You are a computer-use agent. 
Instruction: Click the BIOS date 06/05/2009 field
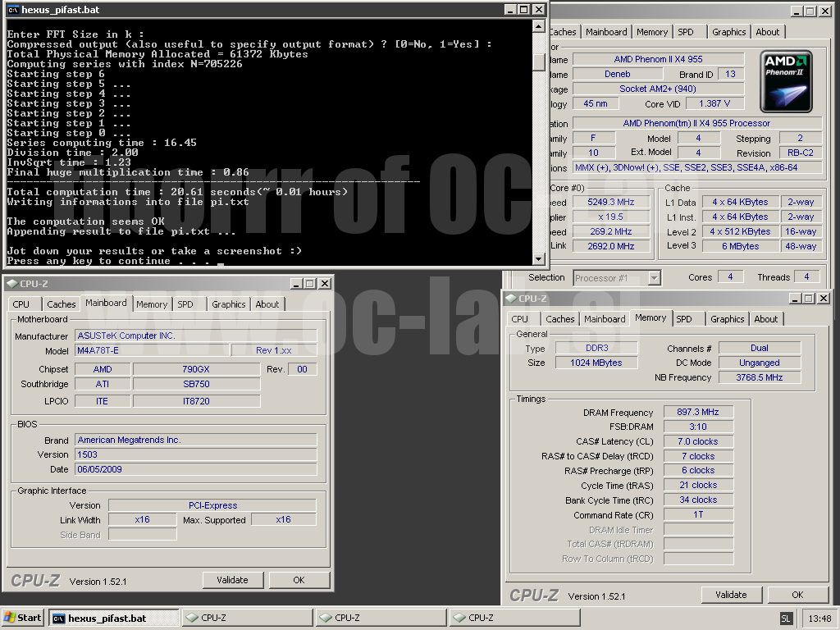click(x=195, y=469)
